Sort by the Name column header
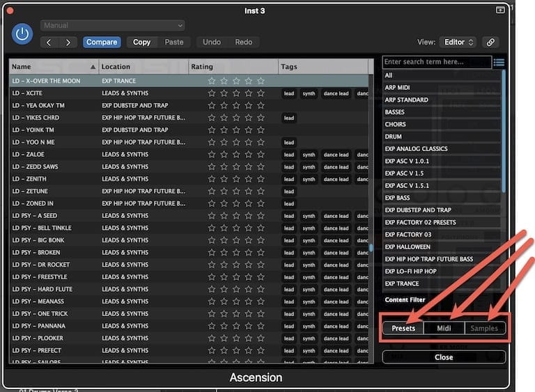The image size is (535, 392). 53,67
